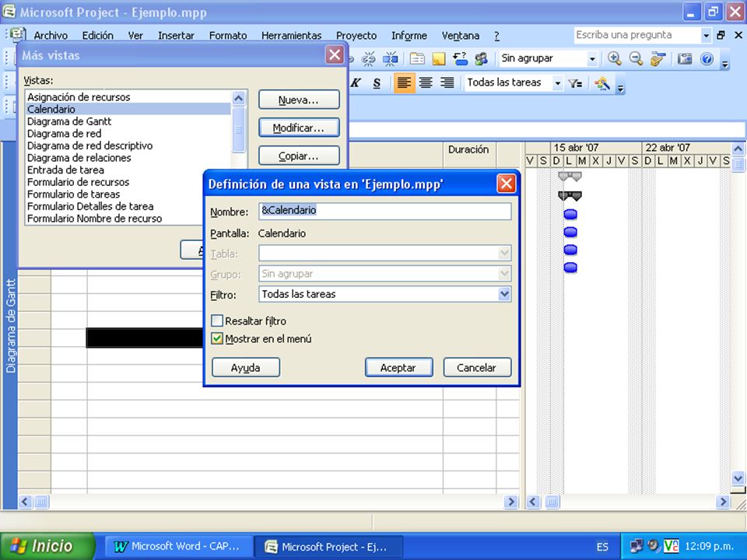
Task: Open the Ventana menu
Action: tap(460, 35)
